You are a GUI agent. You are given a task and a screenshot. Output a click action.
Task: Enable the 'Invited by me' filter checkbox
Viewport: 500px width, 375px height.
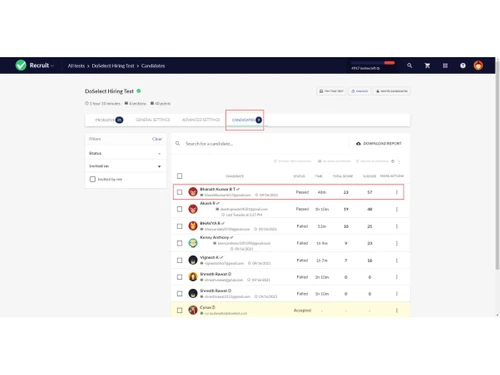[x=93, y=179]
